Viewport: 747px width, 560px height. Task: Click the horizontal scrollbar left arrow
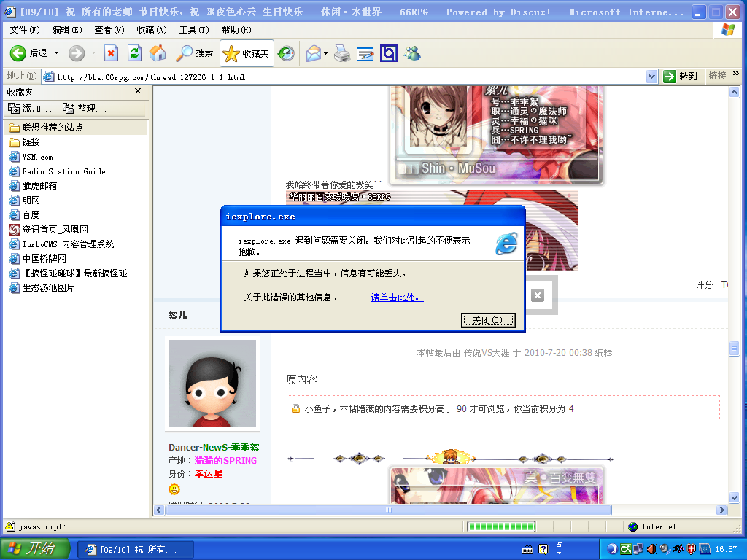click(x=159, y=510)
